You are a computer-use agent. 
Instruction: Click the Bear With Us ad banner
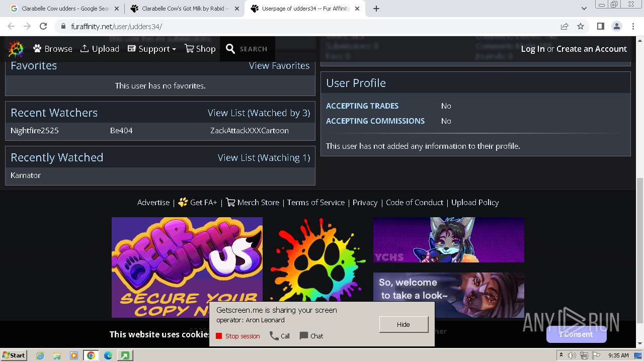(x=187, y=267)
